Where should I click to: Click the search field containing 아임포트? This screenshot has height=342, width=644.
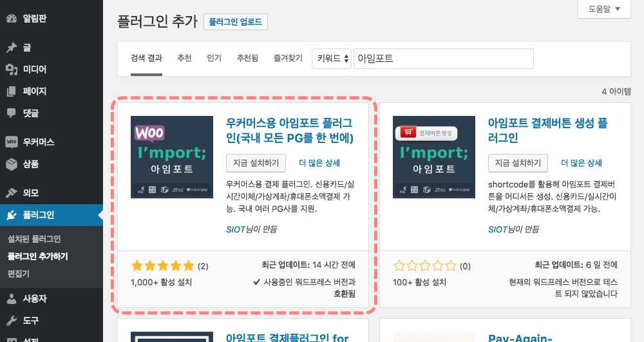pos(444,59)
